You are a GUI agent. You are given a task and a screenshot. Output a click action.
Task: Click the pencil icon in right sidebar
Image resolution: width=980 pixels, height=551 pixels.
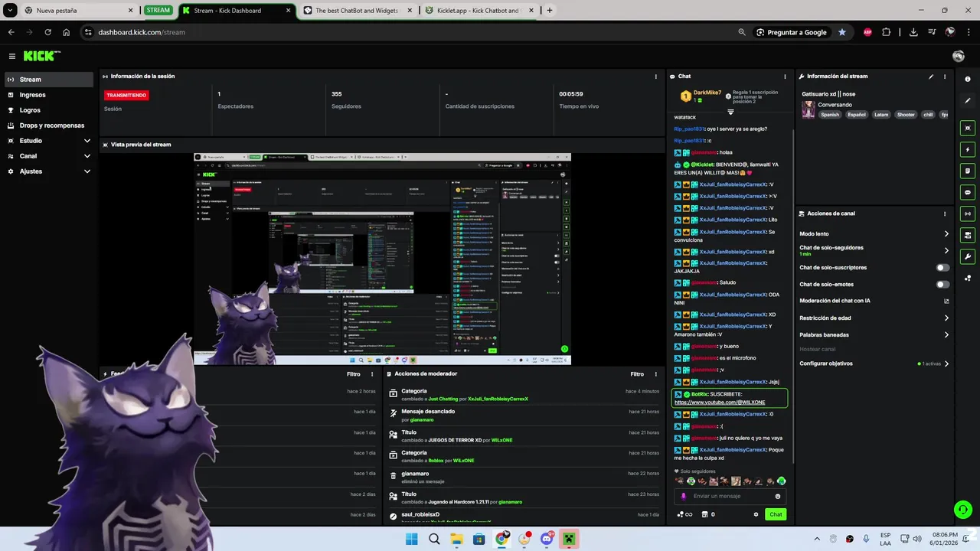point(968,101)
